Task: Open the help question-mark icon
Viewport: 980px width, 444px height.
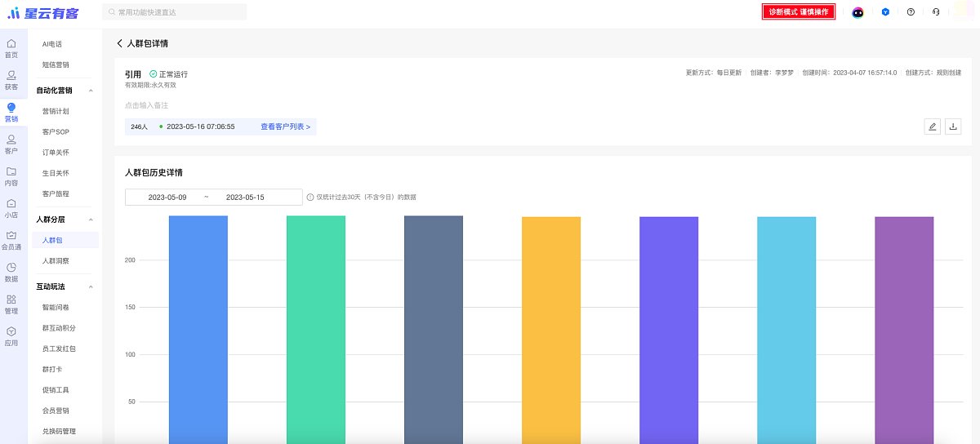Action: tap(911, 12)
